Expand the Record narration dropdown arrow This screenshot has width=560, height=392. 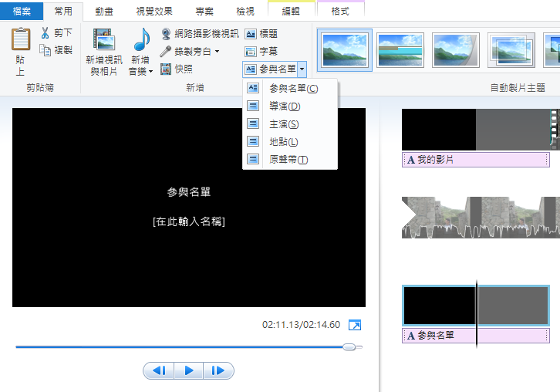[218, 52]
